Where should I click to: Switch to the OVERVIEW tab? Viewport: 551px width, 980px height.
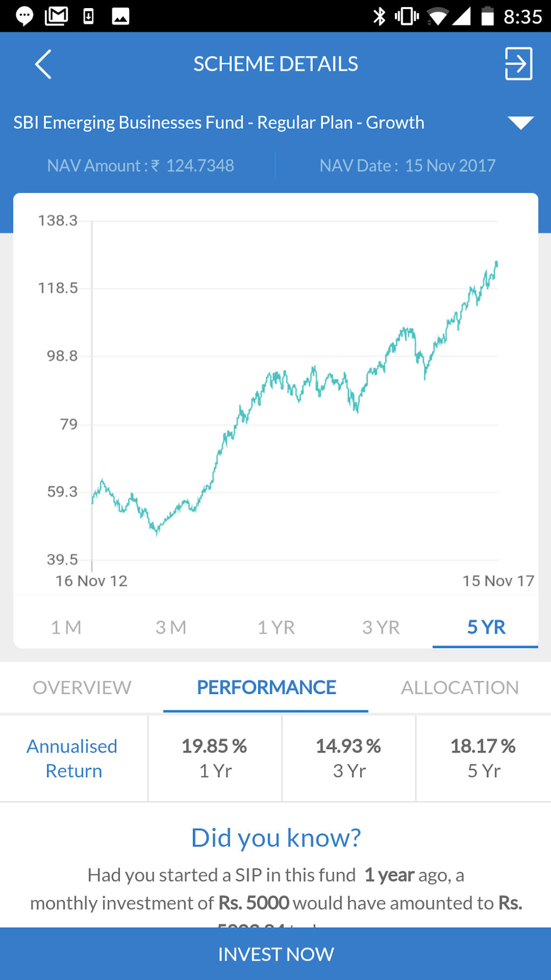pyautogui.click(x=82, y=687)
